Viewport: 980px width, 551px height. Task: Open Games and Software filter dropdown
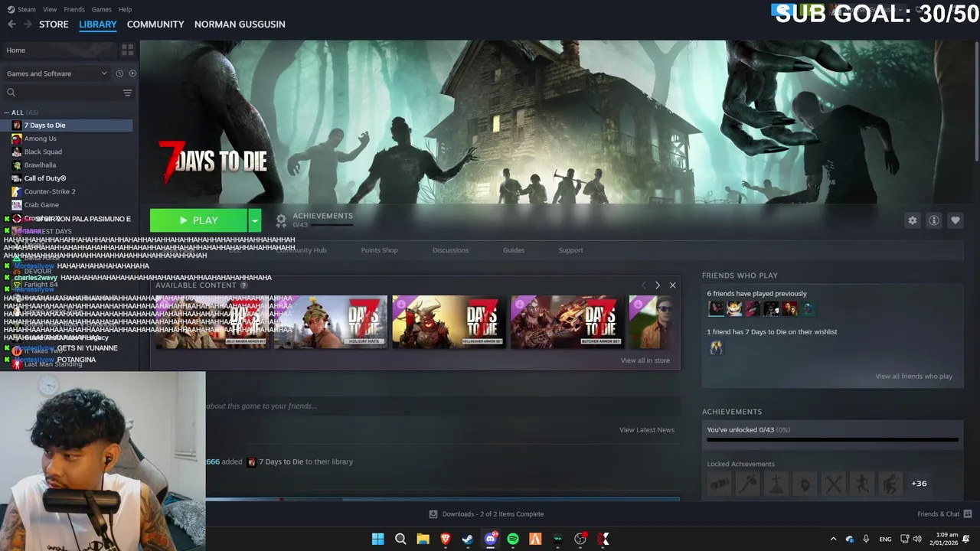(x=57, y=73)
